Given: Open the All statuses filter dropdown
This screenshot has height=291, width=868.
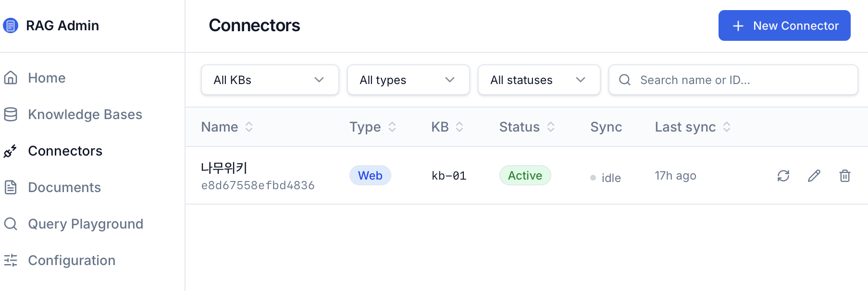Looking at the screenshot, I should (539, 80).
